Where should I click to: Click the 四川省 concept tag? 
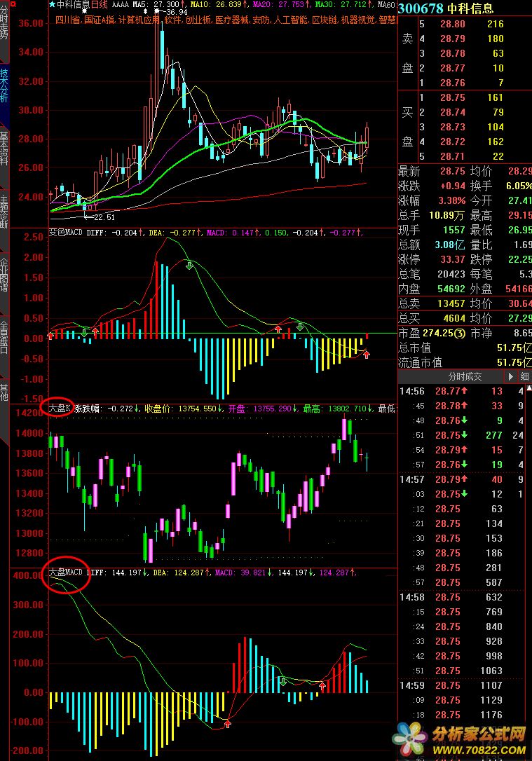(67, 20)
